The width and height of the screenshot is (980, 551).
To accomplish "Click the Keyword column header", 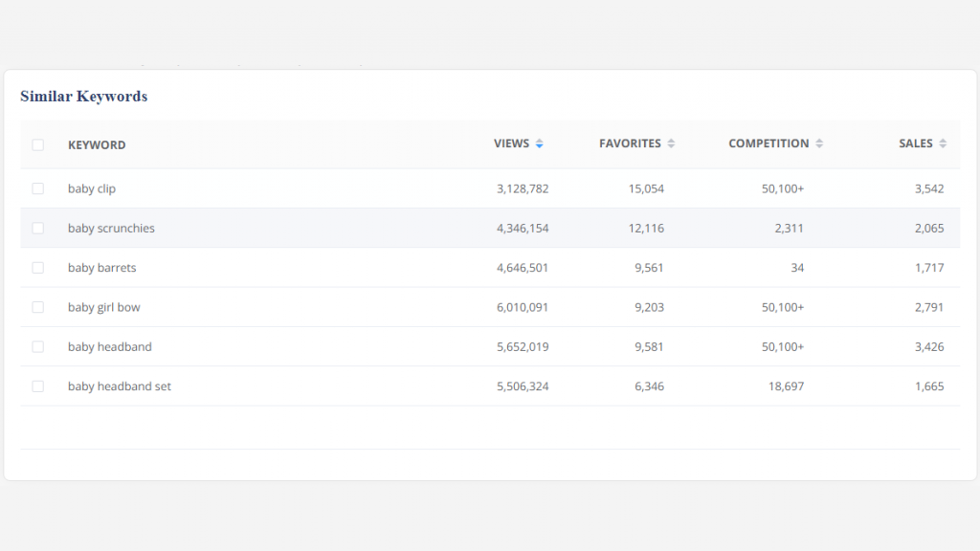I will pyautogui.click(x=97, y=145).
